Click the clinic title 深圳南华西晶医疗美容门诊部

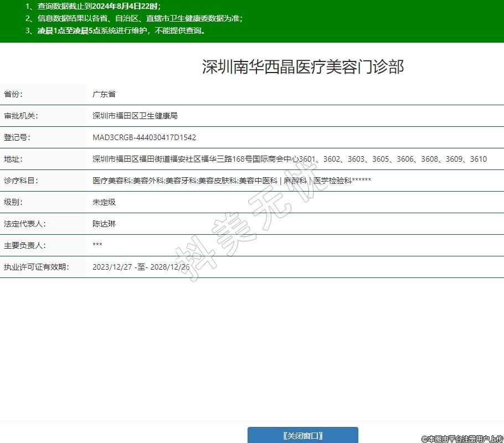pyautogui.click(x=303, y=67)
